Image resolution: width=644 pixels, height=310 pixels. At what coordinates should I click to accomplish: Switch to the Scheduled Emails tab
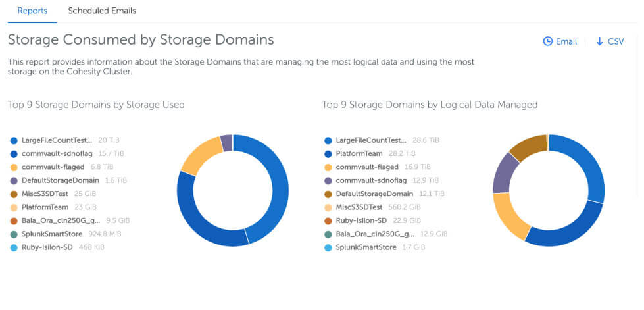pos(102,11)
